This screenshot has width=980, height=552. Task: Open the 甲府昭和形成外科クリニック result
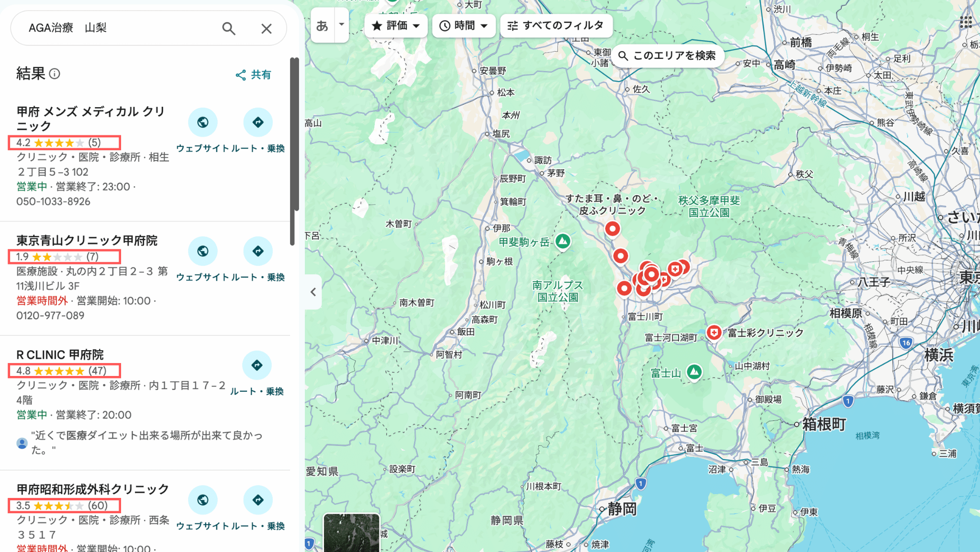(93, 489)
